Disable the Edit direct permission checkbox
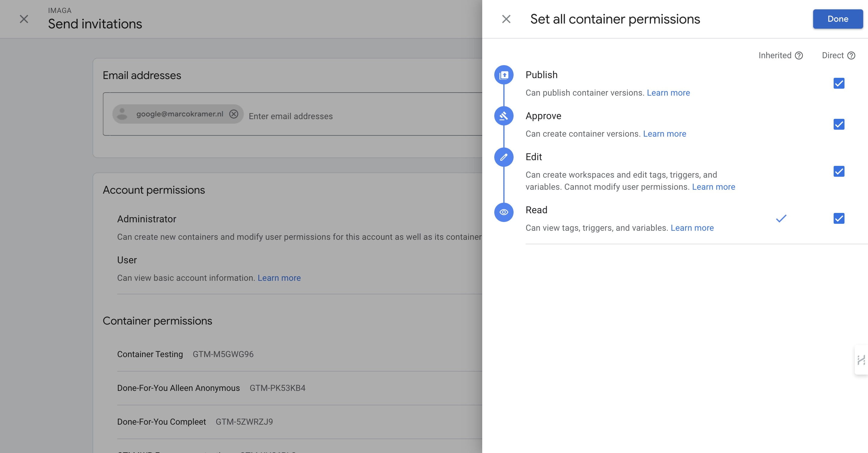This screenshot has width=868, height=453. [x=839, y=171]
